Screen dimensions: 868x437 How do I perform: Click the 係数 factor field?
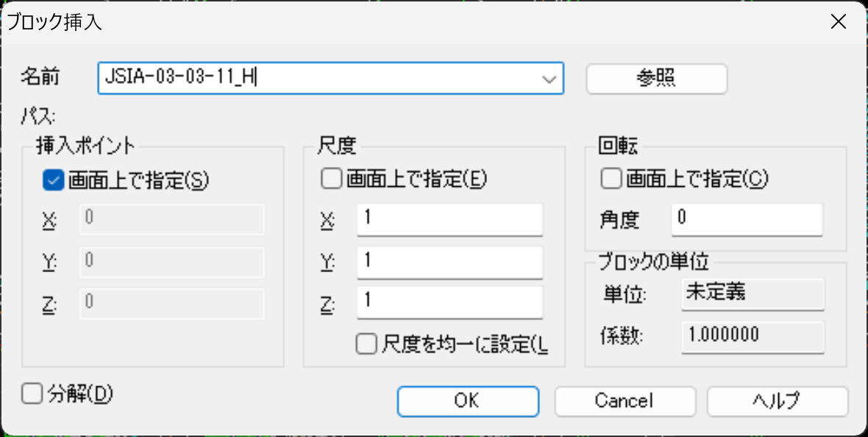click(753, 336)
